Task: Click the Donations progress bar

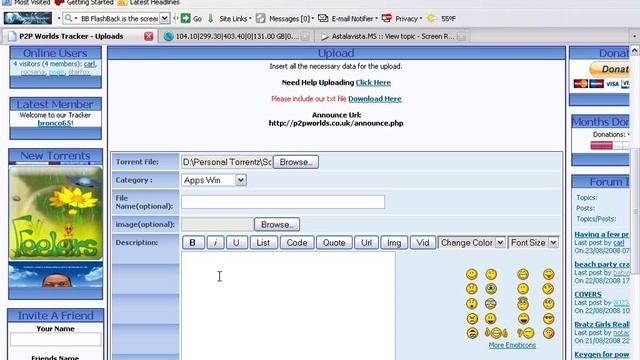Action: coord(609,145)
